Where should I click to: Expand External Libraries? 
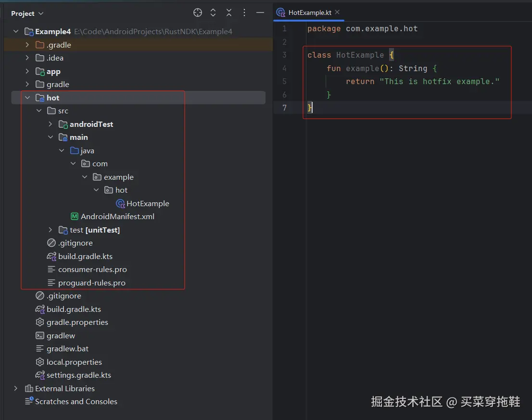click(15, 388)
